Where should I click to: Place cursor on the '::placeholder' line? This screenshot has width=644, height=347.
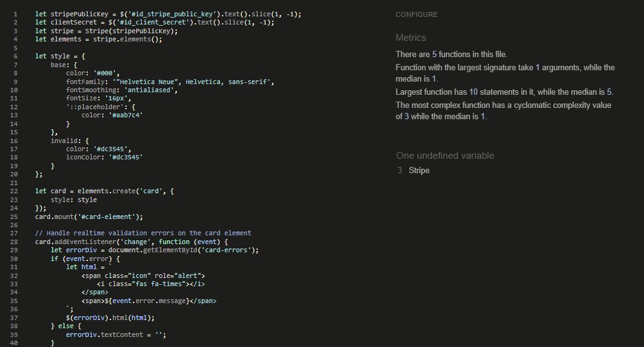[100, 107]
